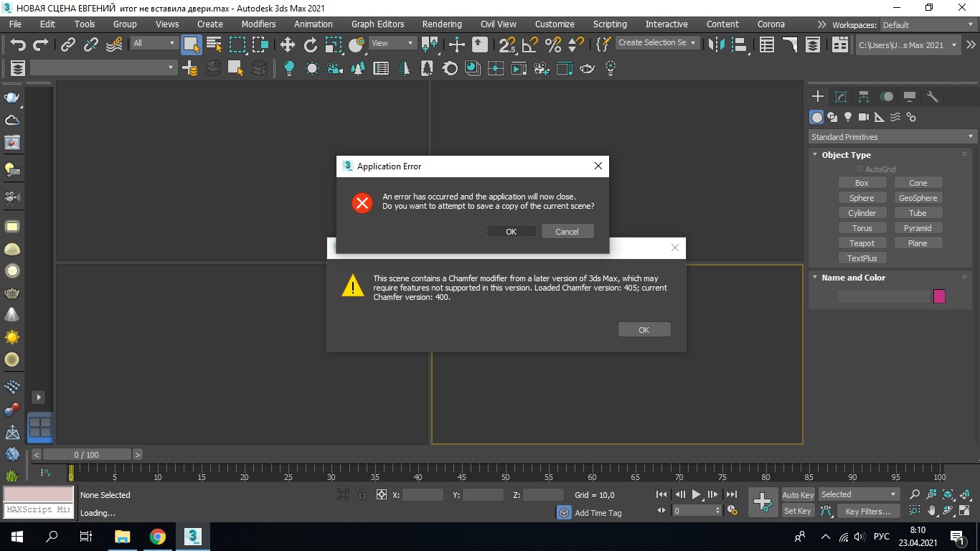Open the project folder path dropdown
Viewport: 980px width, 551px height.
[909, 45]
